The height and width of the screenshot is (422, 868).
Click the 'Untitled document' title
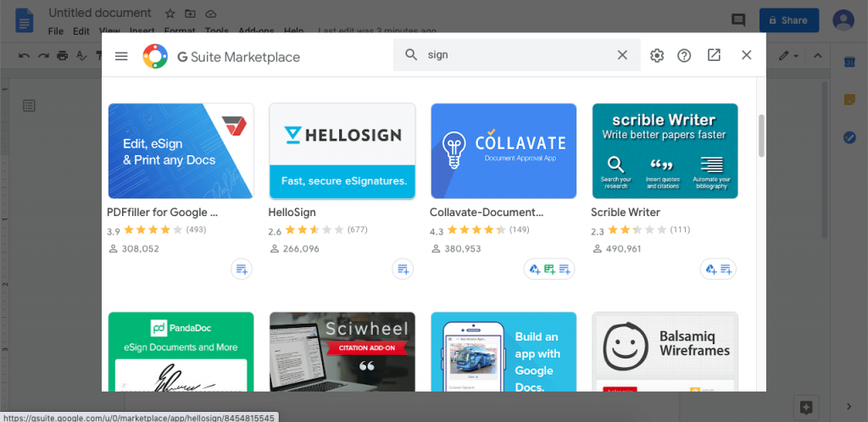(100, 13)
